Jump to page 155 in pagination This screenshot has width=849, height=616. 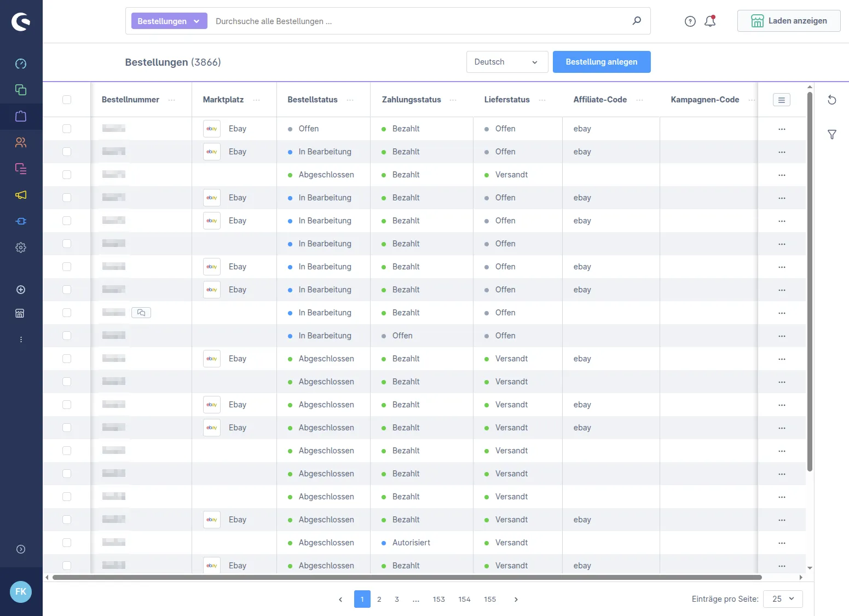click(490, 599)
